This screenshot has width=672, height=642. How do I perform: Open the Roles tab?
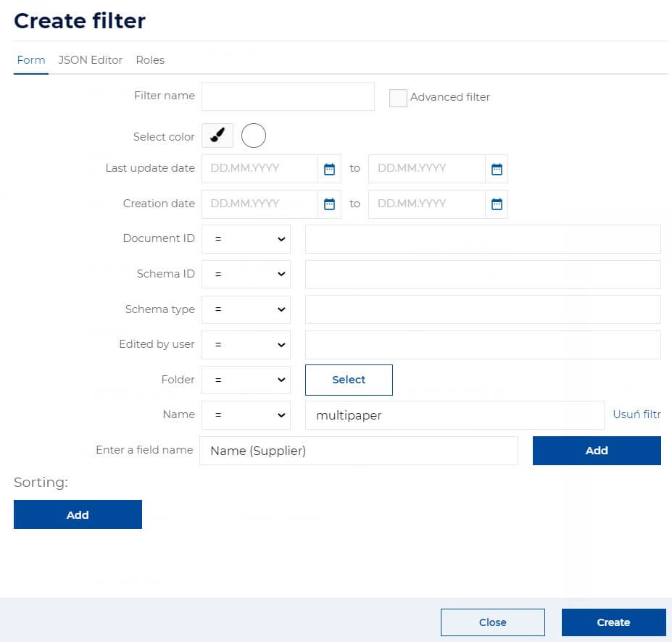tap(150, 60)
